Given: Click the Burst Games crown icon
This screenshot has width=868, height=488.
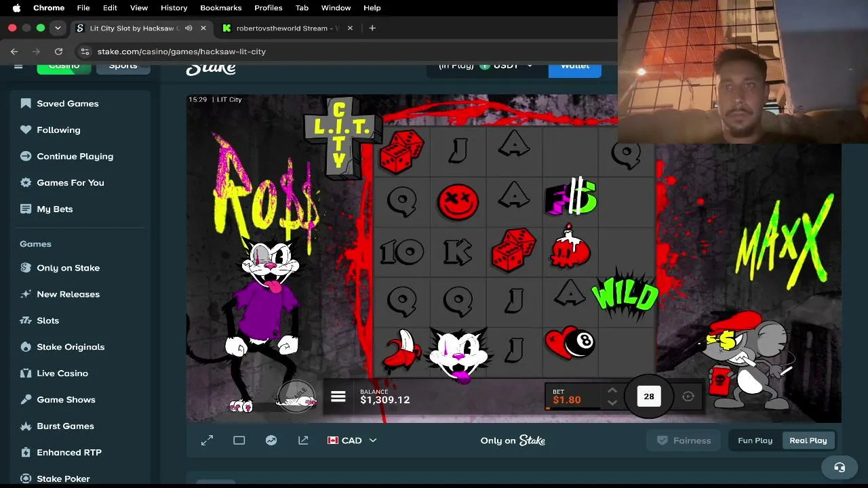Looking at the screenshot, I should click(26, 426).
